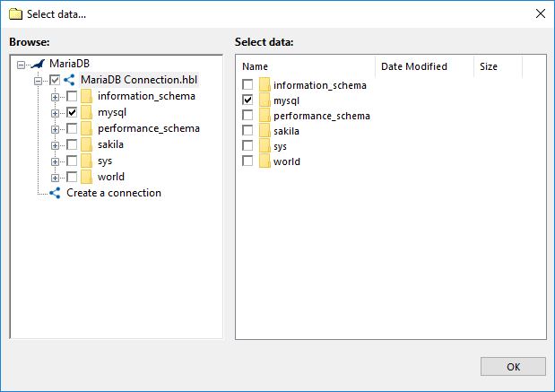Expand sys node in Browse tree
555x392 pixels.
click(x=55, y=161)
